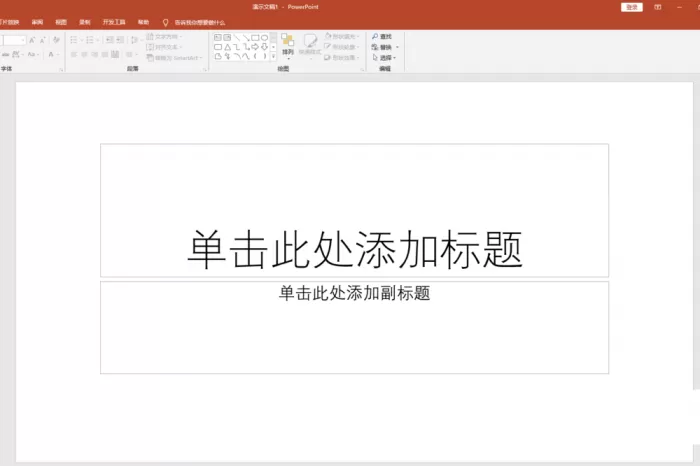700x466 pixels.
Task: Switch to the View (视图) tab
Action: click(61, 22)
